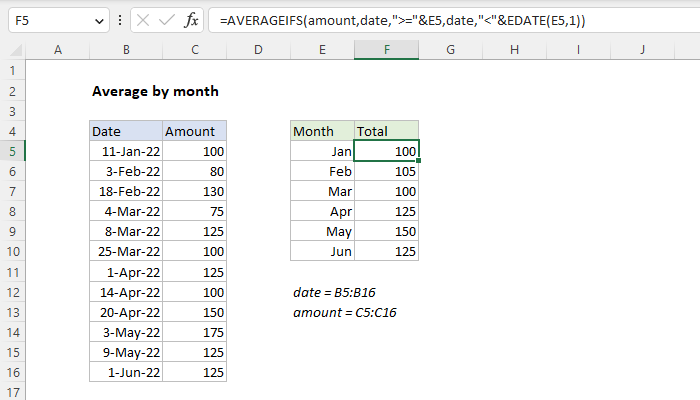Screen dimensions: 700x400
Task: Click the formula bar options dots
Action: tap(120, 20)
